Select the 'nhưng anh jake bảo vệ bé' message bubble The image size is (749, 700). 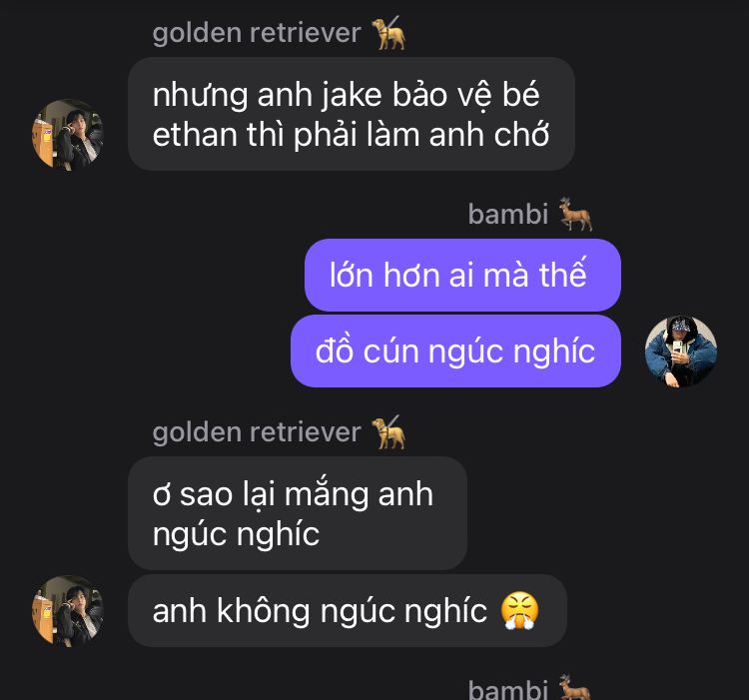click(x=352, y=114)
